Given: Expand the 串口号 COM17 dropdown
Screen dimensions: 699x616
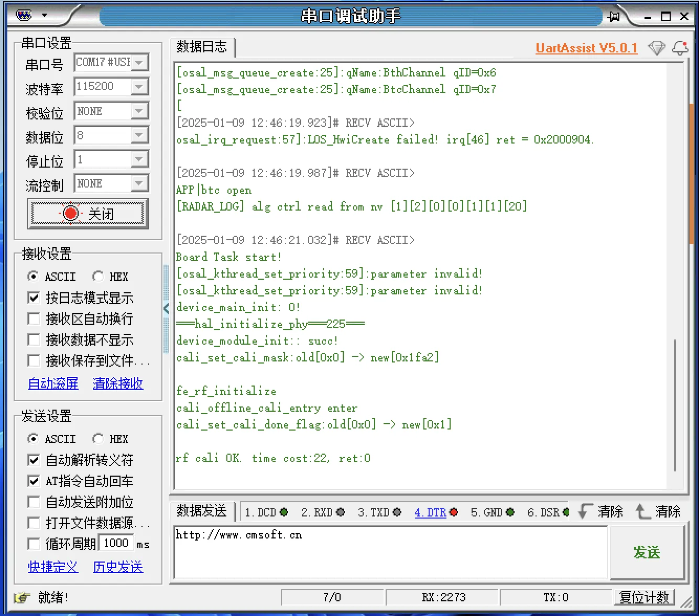Looking at the screenshot, I should click(x=139, y=62).
